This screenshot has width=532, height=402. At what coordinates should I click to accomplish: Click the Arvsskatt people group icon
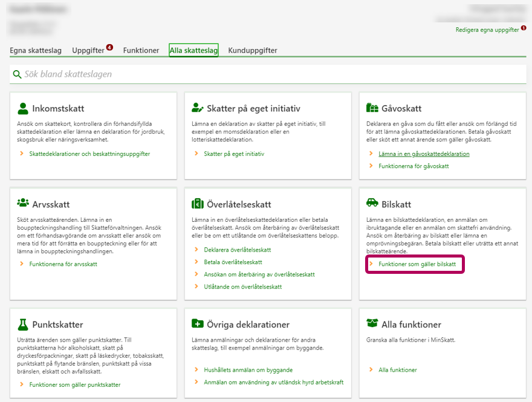[23, 204]
